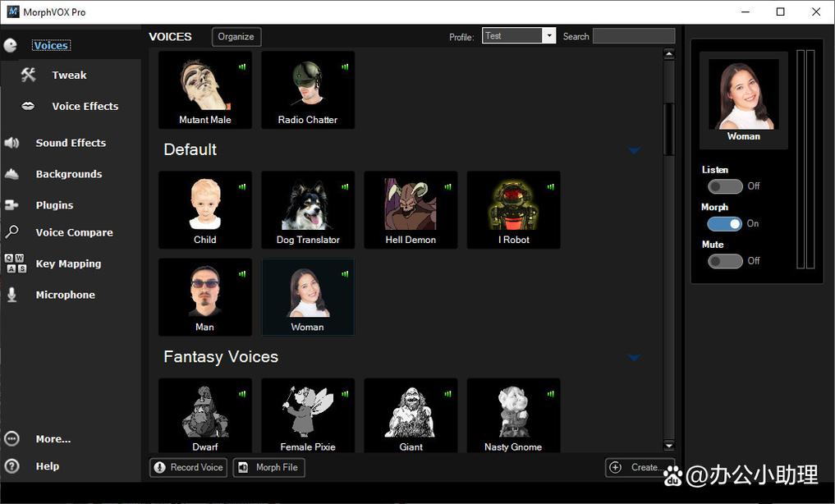Collapse the Fantasy Voices group
The image size is (835, 504).
(x=634, y=358)
